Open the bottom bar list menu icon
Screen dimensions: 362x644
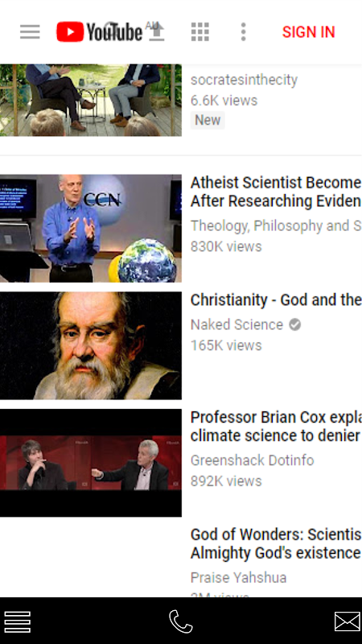pyautogui.click(x=17, y=621)
